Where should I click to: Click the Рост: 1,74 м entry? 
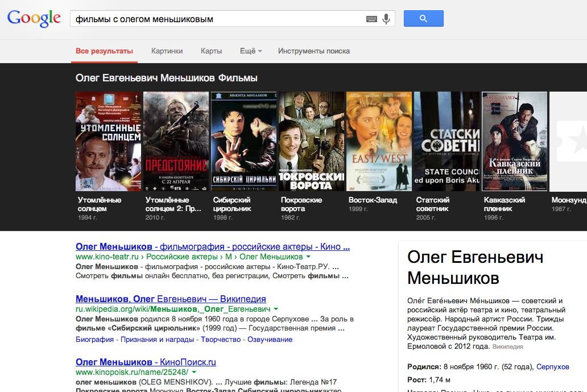coord(429,380)
